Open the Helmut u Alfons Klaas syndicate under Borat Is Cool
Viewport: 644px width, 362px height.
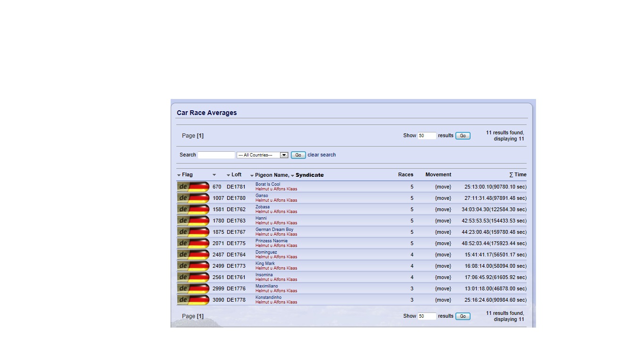tap(276, 189)
